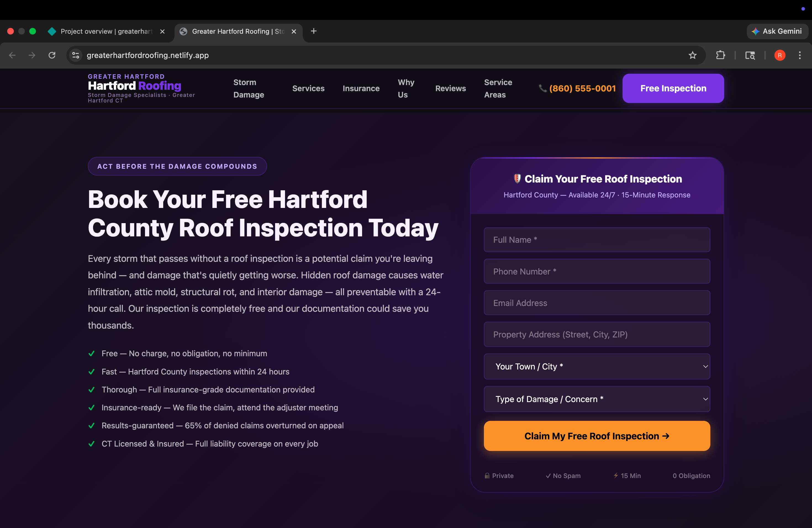
Task: Go back to the previous page
Action: [12, 55]
